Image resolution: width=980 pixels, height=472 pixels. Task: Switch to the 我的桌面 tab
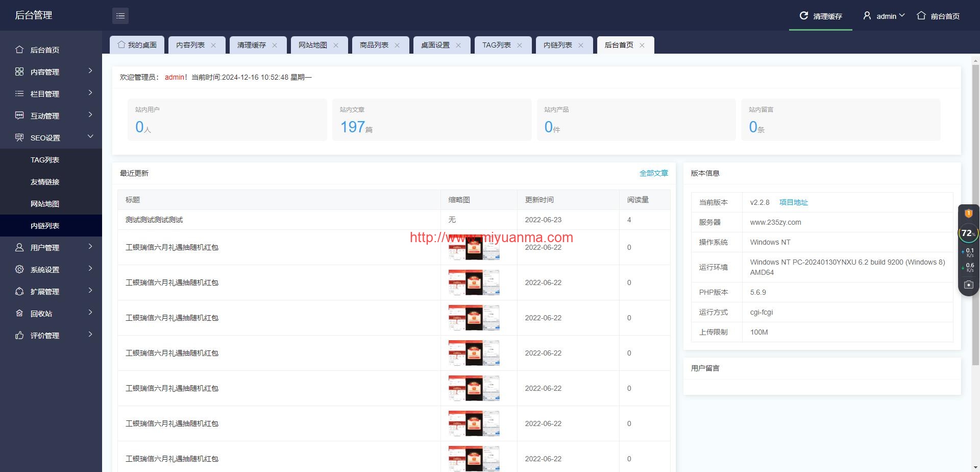point(137,45)
